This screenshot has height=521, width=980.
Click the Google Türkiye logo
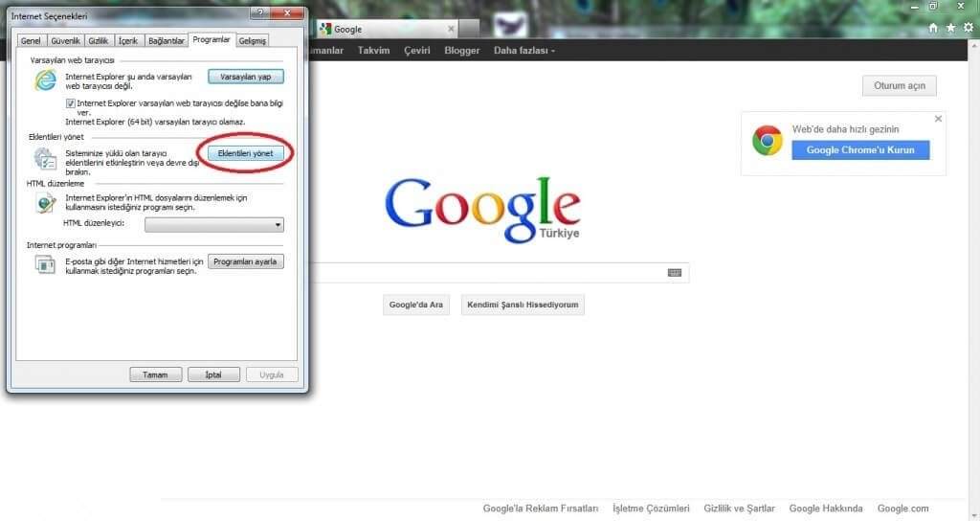pyautogui.click(x=482, y=210)
